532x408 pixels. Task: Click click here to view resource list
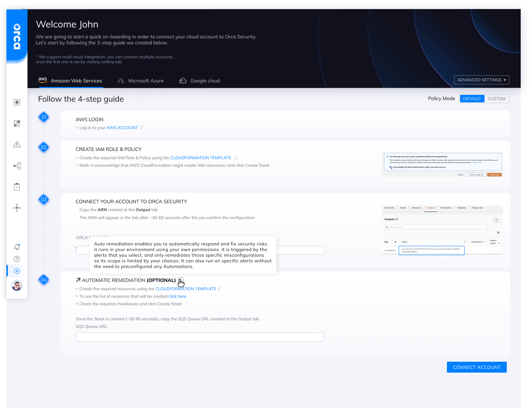pyautogui.click(x=177, y=296)
